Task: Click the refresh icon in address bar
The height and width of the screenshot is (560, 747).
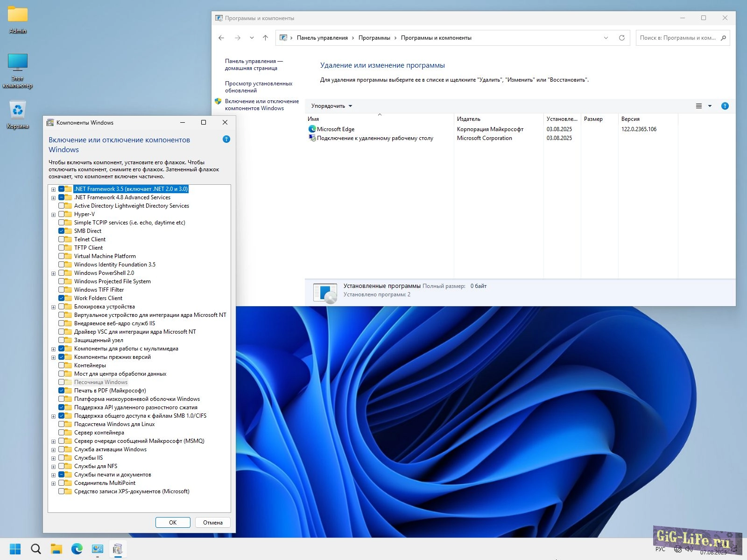Action: tap(621, 38)
